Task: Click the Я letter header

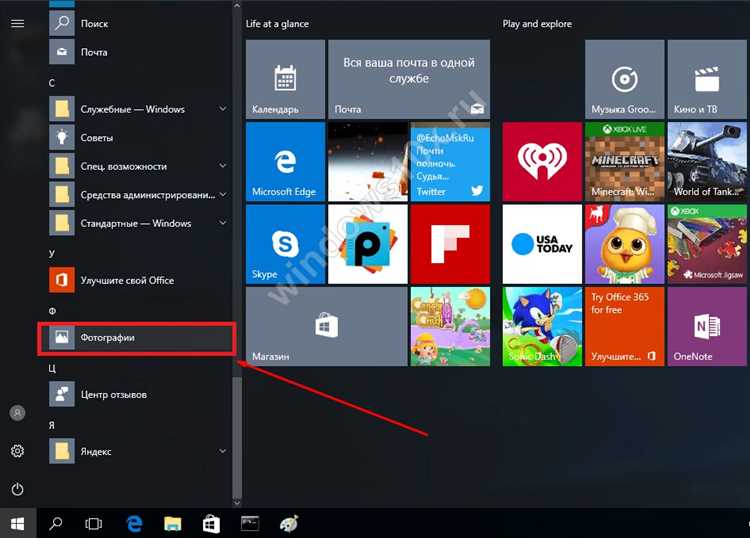Action: (x=52, y=425)
